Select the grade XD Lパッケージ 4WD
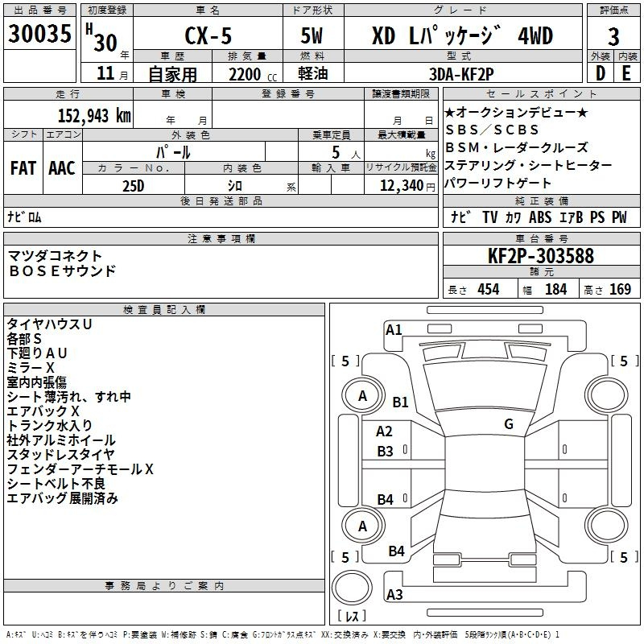 click(x=462, y=35)
